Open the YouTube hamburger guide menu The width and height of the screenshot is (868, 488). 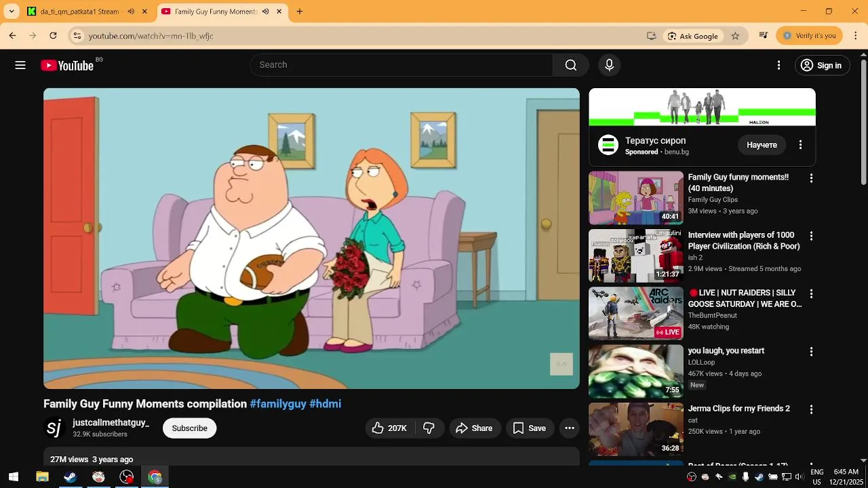tap(20, 65)
